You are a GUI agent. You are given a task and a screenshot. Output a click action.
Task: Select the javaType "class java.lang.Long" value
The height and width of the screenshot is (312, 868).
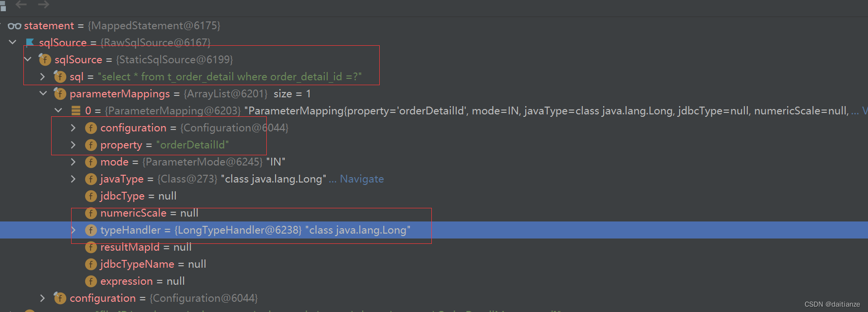[x=274, y=179]
